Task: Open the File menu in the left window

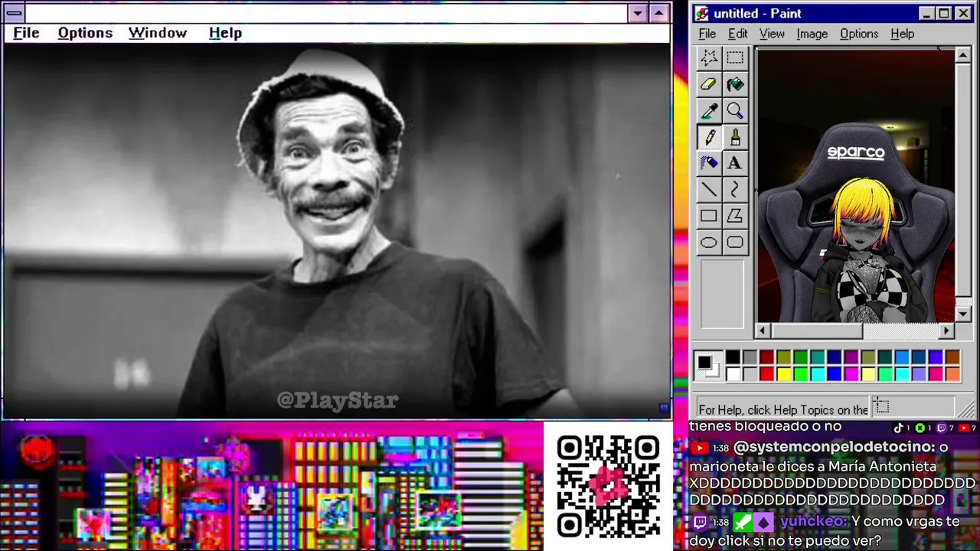Action: click(x=26, y=33)
